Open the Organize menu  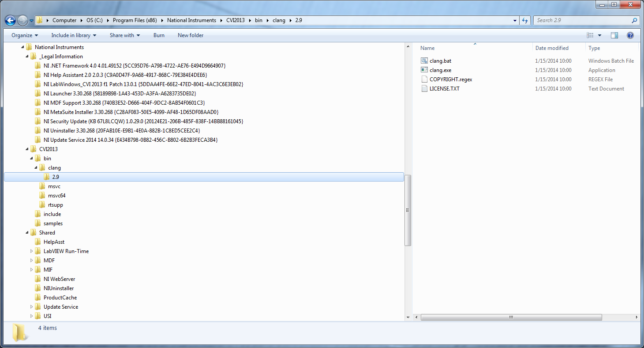point(25,35)
